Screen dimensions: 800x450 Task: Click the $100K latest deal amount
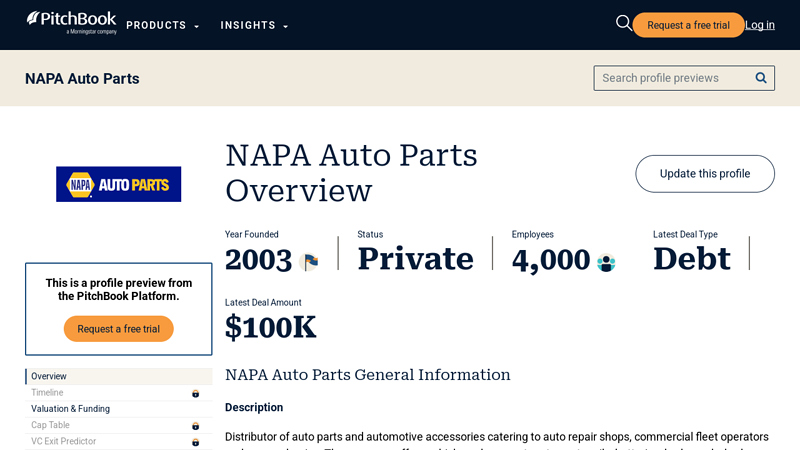(x=270, y=327)
